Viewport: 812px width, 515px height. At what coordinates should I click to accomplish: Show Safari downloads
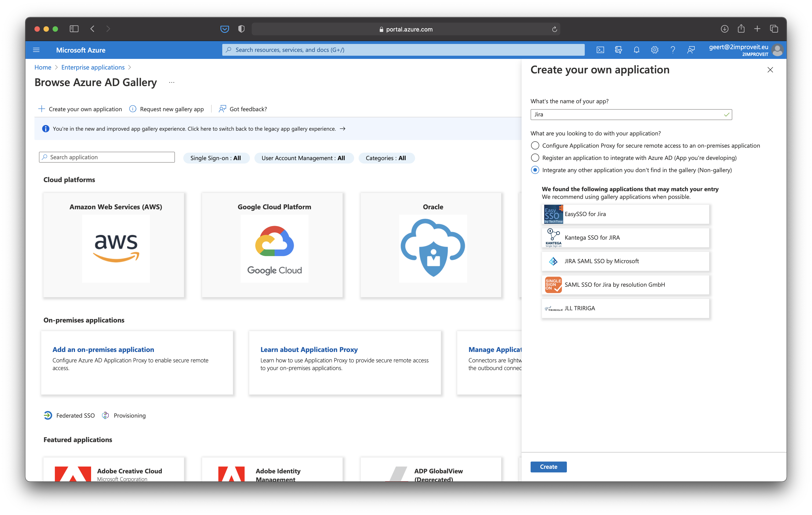(x=724, y=29)
